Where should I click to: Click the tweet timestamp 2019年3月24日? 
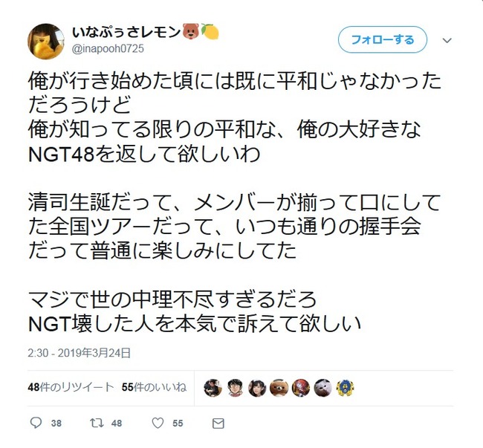tap(80, 353)
